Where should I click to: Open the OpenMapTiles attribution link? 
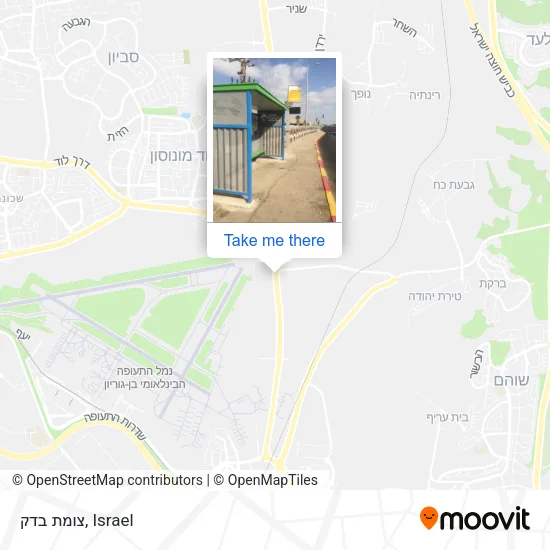click(266, 480)
